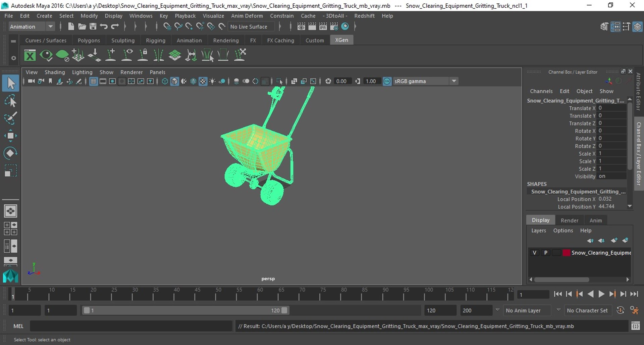Activate the Rotate tool
The image size is (644, 345).
tap(10, 153)
